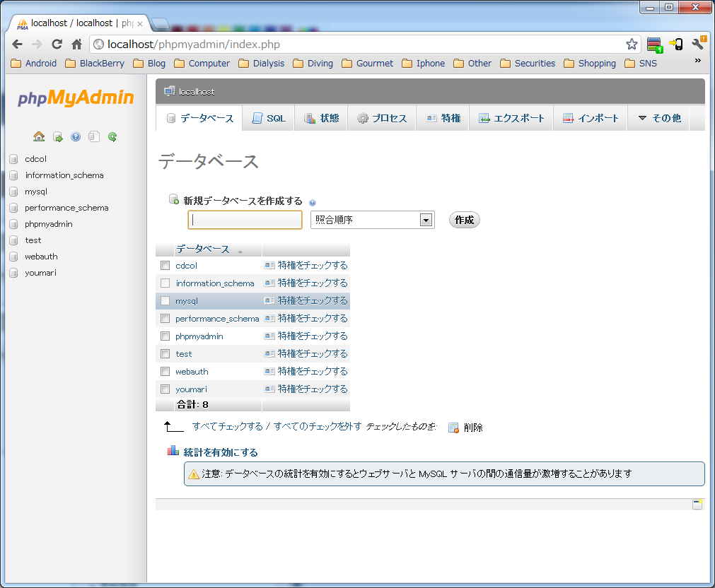Open new phpMyAdmin window icon at page bottom

click(x=697, y=504)
